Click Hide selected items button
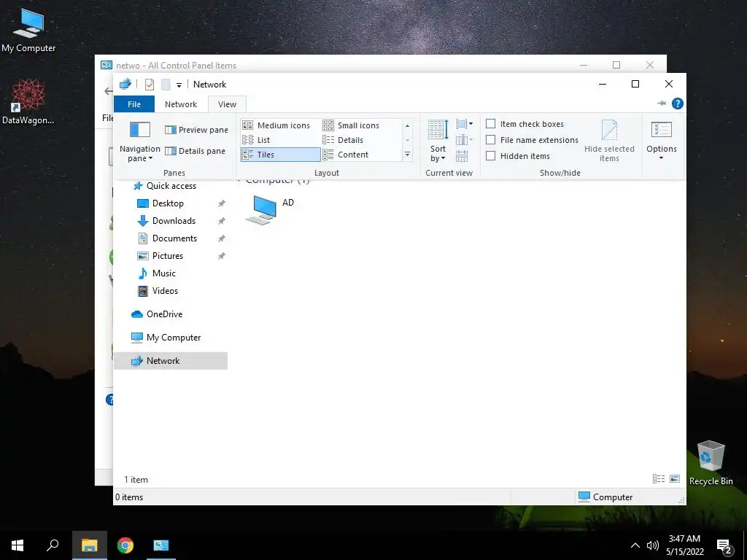The image size is (747, 560). point(609,141)
